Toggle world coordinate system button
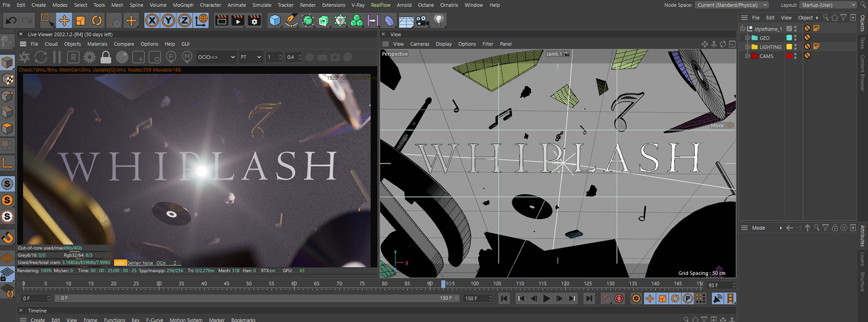 201,20
